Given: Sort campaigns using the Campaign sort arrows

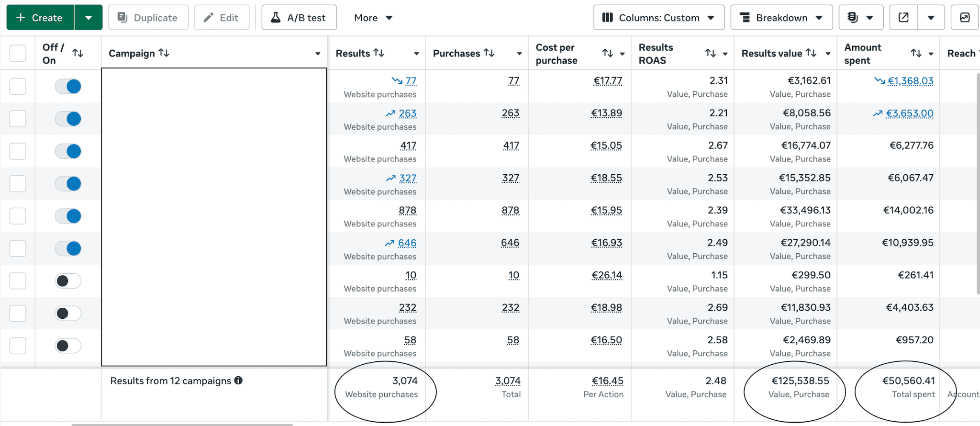Looking at the screenshot, I should 164,53.
